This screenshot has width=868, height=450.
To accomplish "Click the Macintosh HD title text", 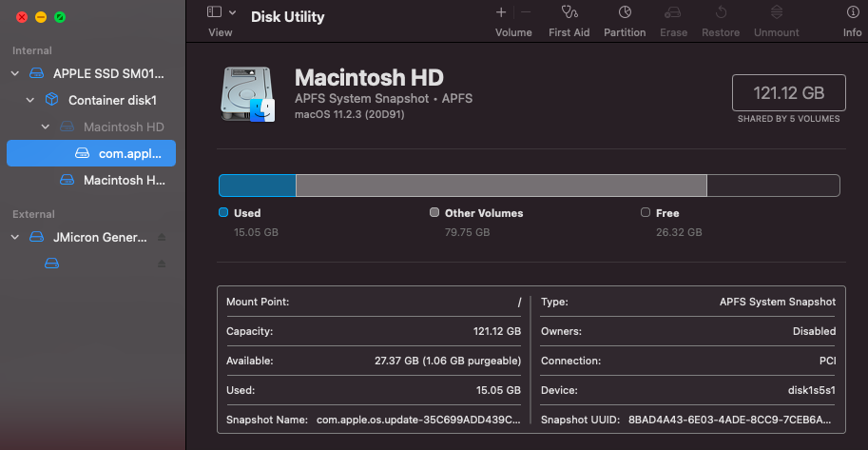I will coord(369,78).
